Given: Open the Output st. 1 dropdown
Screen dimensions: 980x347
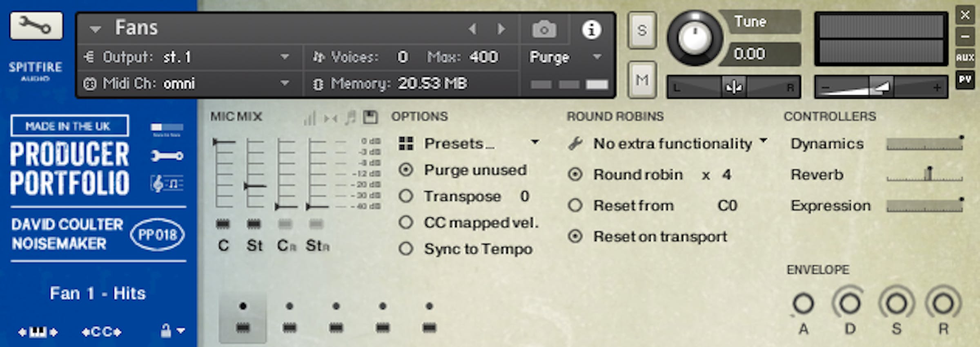Looking at the screenshot, I should 285,57.
